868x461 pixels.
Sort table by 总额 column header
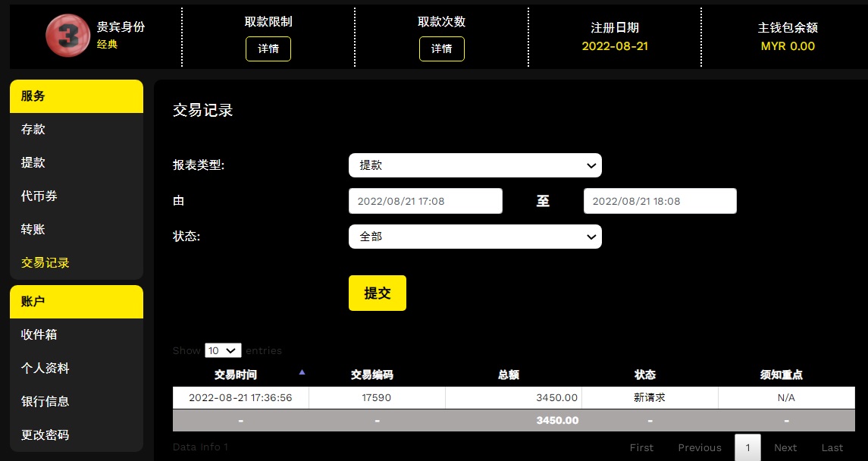[x=508, y=375]
